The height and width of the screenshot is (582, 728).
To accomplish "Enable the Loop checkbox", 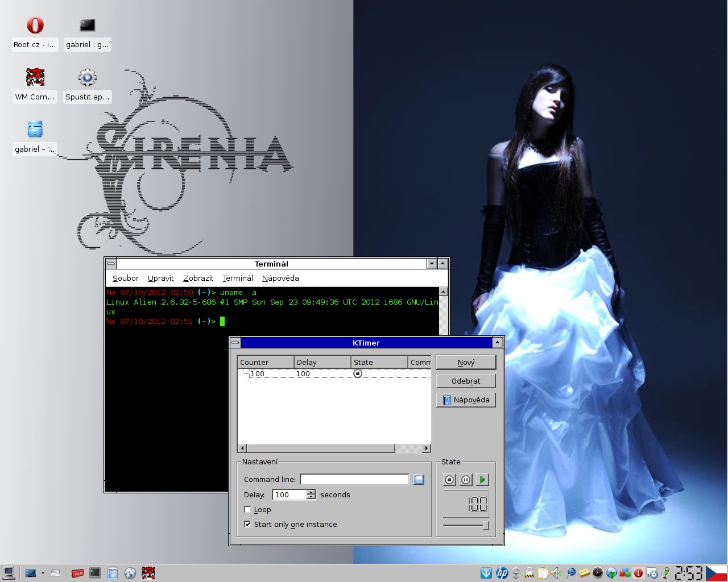I will pyautogui.click(x=247, y=509).
